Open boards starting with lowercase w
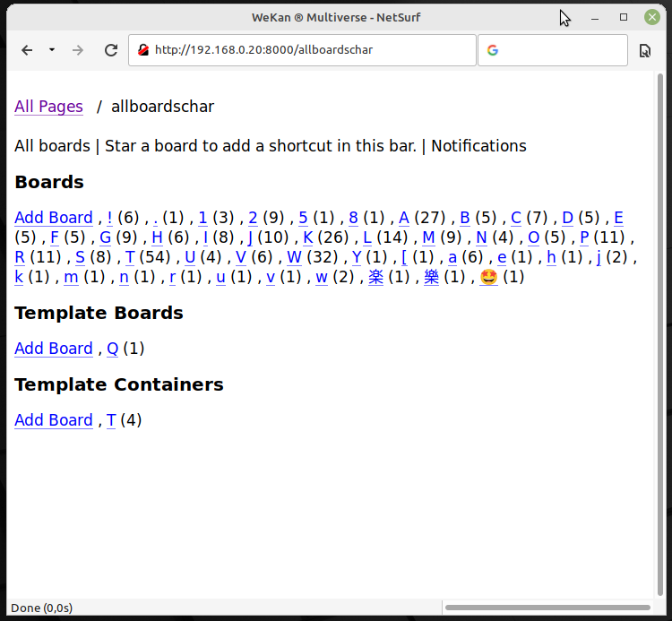Screen dimensions: 672x621 [x=322, y=277]
